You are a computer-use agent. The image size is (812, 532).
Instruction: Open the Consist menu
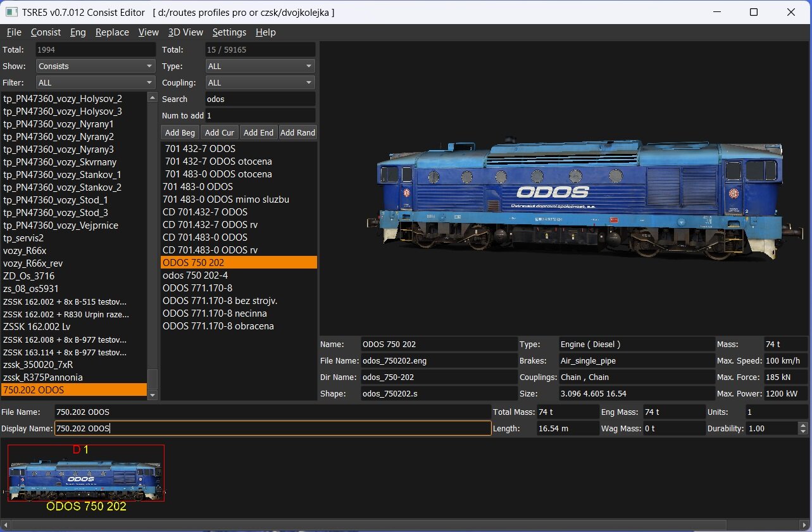tap(46, 32)
